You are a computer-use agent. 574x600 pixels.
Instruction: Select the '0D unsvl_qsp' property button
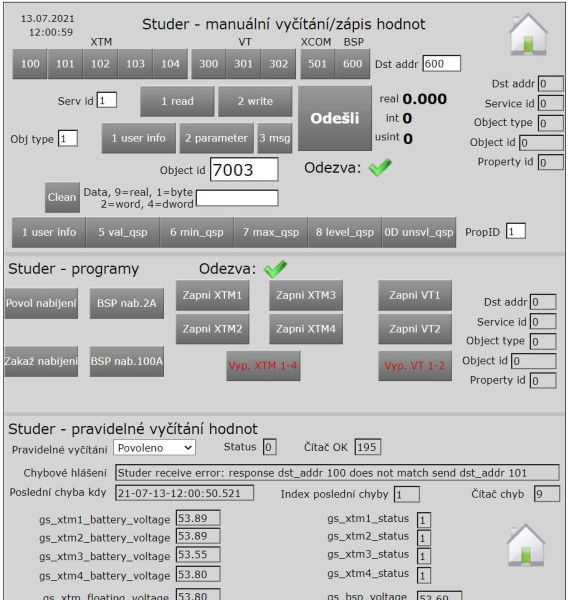(x=419, y=232)
